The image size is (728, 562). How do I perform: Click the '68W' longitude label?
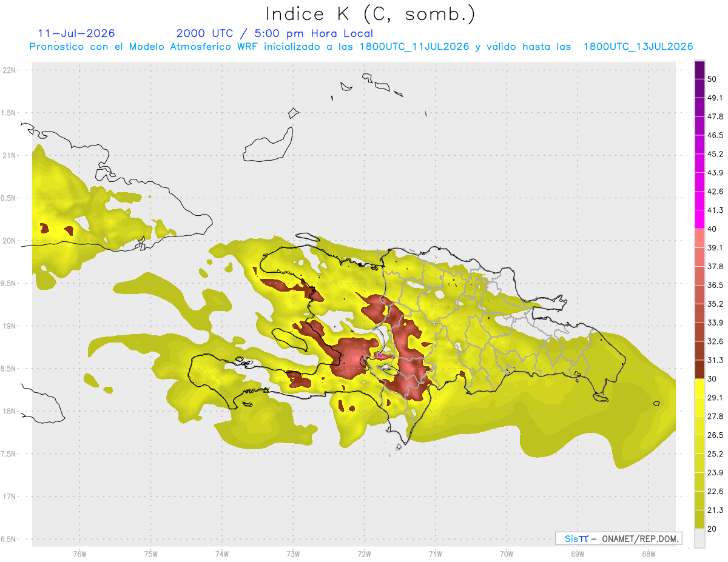pos(649,554)
